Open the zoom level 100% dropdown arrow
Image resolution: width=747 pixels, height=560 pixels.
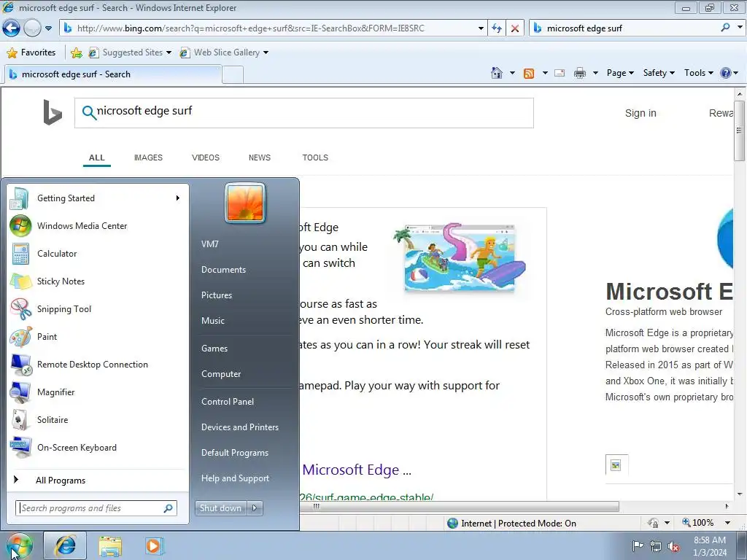(x=727, y=523)
